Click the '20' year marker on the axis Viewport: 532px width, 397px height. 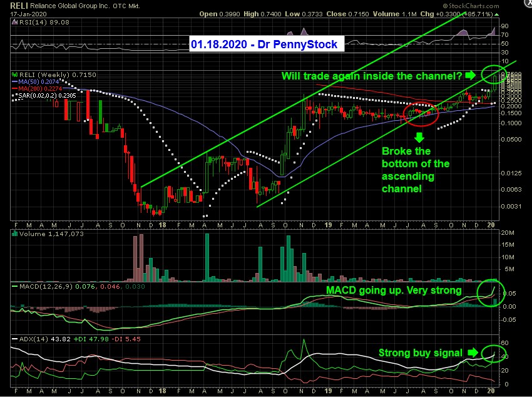click(491, 224)
